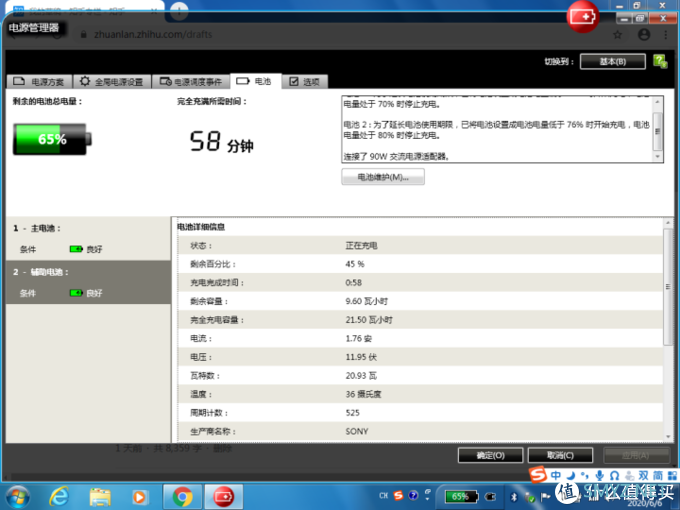680x510 pixels.
Task: Click the auxiliary battery 良好 status icon
Action: click(x=76, y=293)
